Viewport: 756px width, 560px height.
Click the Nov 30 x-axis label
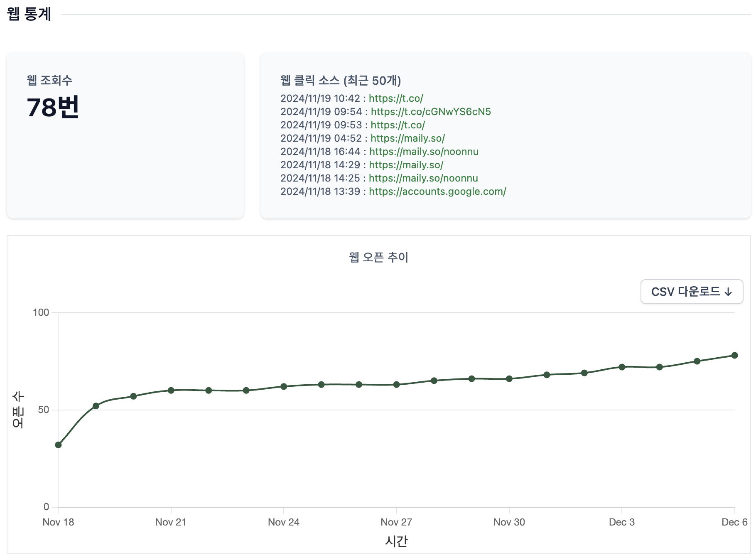[x=509, y=522]
